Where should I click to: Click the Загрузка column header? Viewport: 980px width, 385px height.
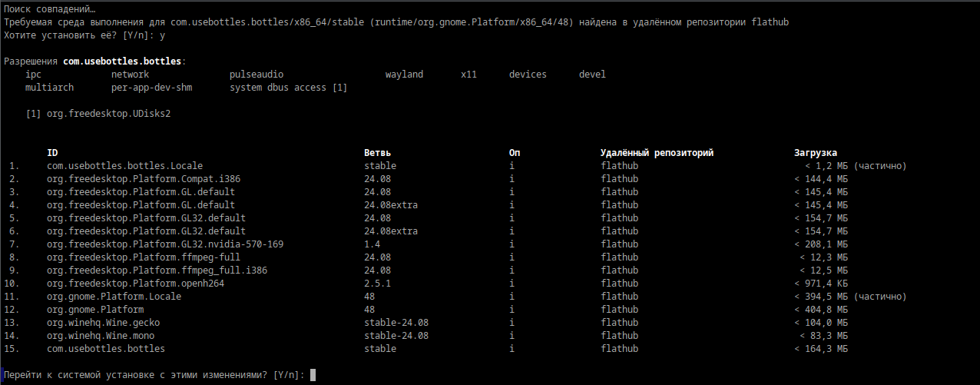pyautogui.click(x=816, y=152)
